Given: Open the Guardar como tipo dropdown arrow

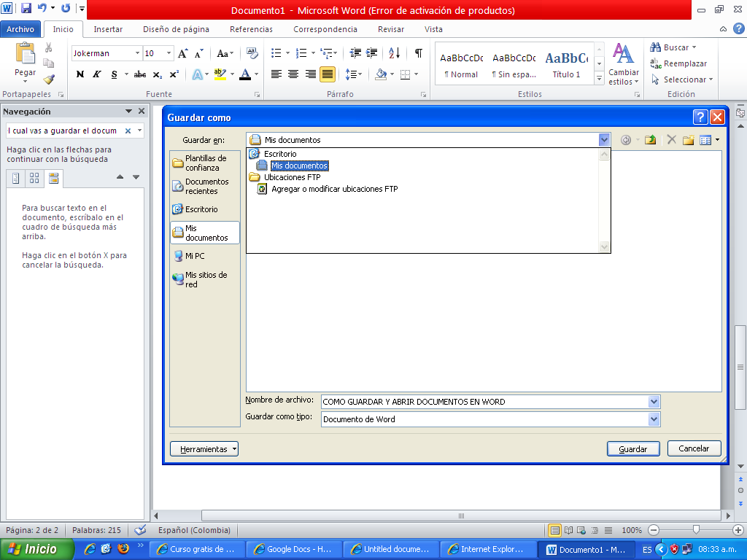Looking at the screenshot, I should tap(654, 419).
